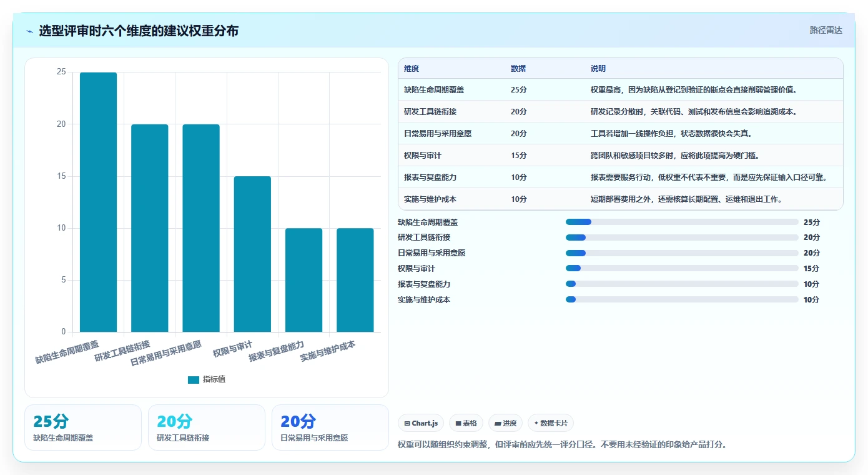
Task: Click the 25分 value in the table
Action: 519,90
